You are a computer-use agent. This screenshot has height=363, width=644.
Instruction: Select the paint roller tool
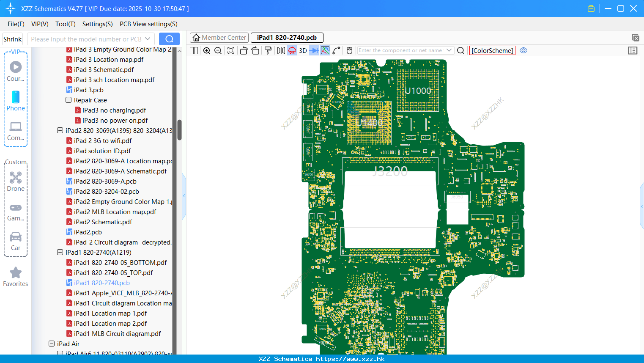point(268,50)
